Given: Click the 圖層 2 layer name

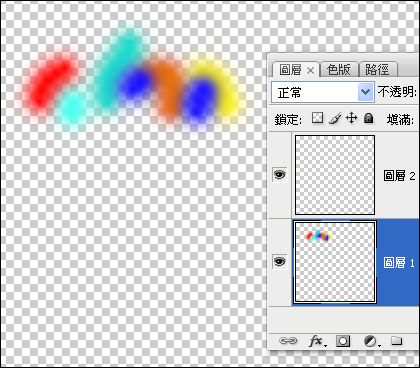Looking at the screenshot, I should (399, 175).
